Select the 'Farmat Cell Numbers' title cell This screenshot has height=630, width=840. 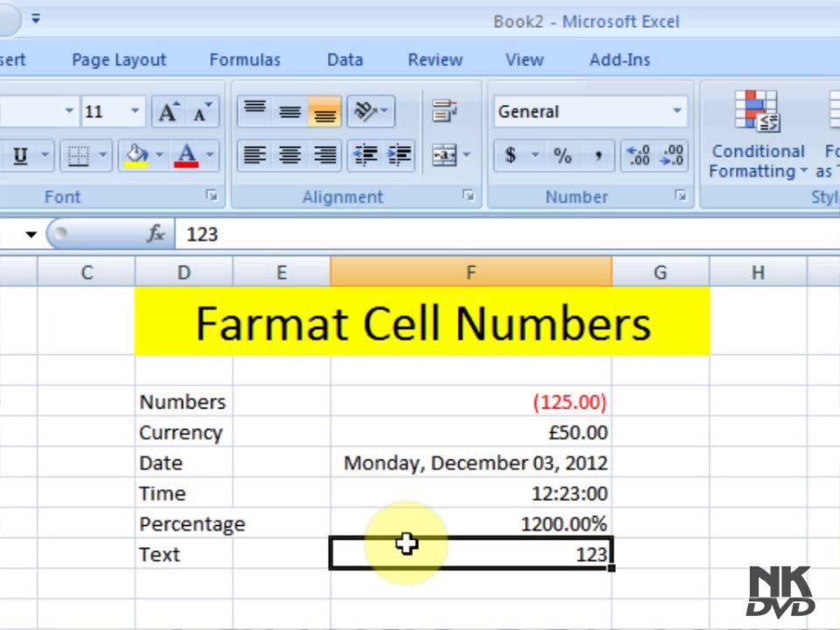tap(422, 321)
